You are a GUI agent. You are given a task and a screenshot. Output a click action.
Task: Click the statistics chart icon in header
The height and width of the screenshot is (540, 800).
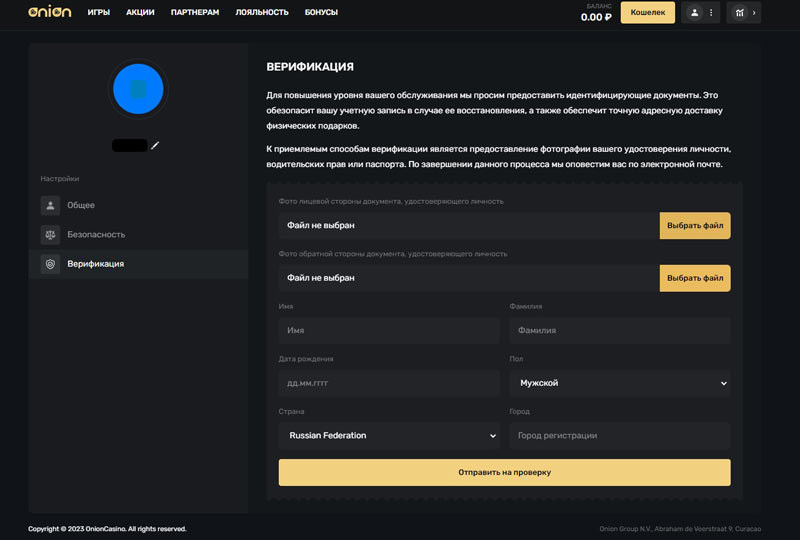pyautogui.click(x=740, y=13)
